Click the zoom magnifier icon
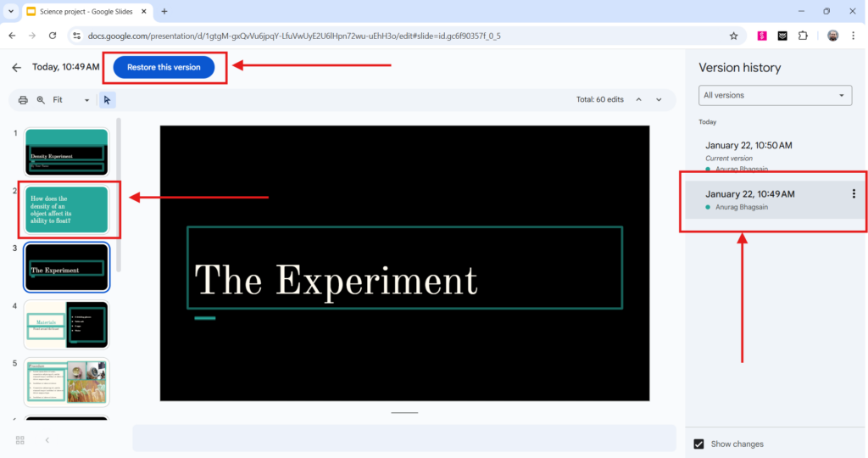The image size is (868, 458). tap(40, 100)
